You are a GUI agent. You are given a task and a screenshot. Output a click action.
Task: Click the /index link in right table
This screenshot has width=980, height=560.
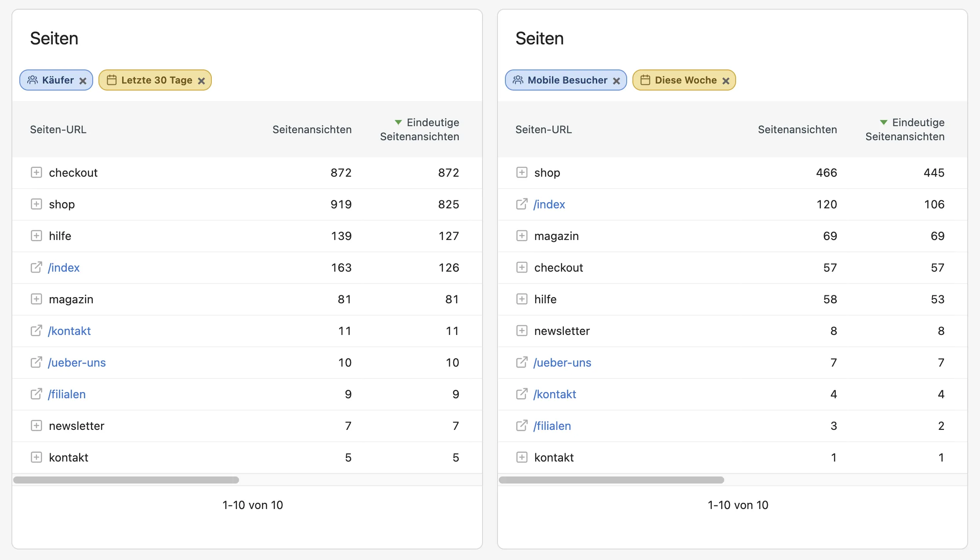coord(549,204)
